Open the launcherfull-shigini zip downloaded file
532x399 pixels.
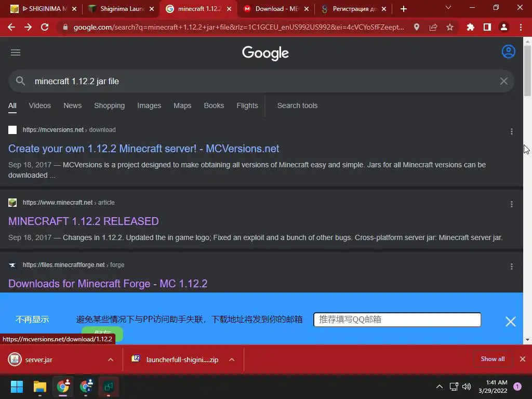182,360
